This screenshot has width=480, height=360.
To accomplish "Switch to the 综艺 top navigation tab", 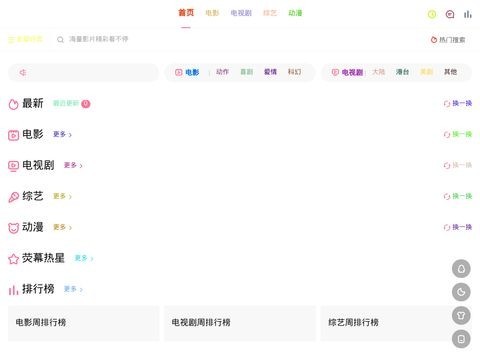I will (270, 13).
